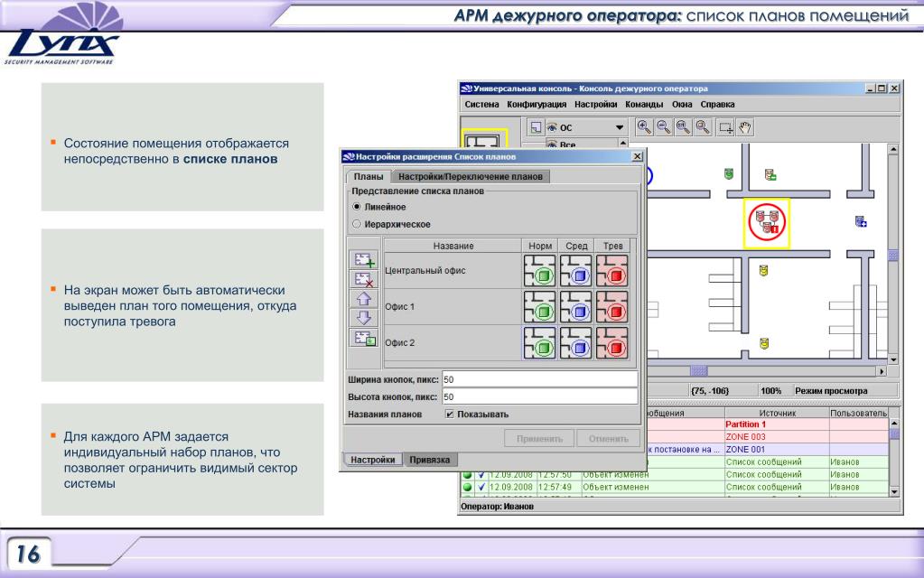924x578 pixels.
Task: Open the Система menu
Action: coord(481,104)
